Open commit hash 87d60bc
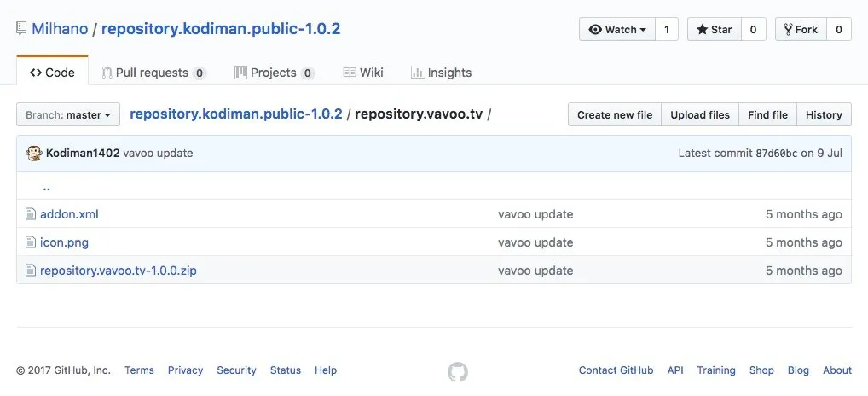This screenshot has width=868, height=396. [x=777, y=154]
